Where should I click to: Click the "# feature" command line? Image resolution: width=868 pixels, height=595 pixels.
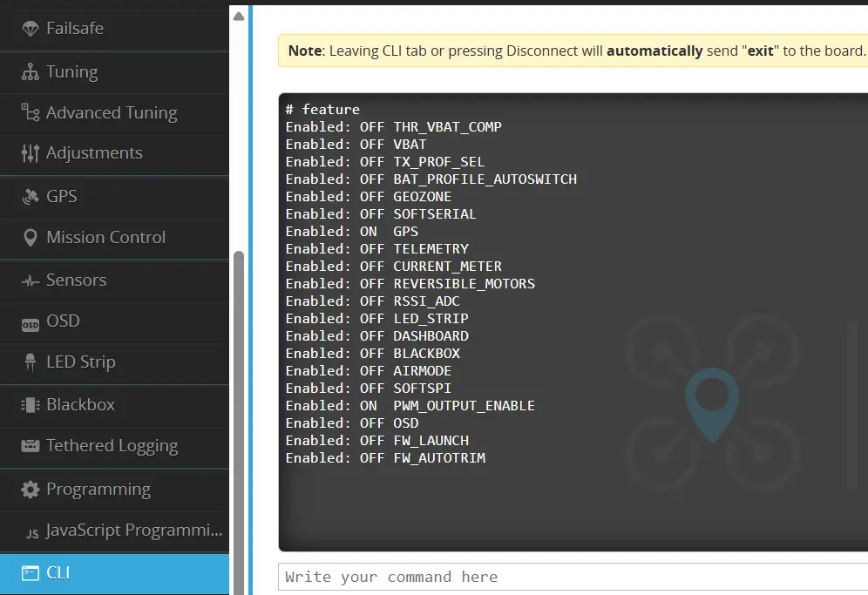pos(322,110)
